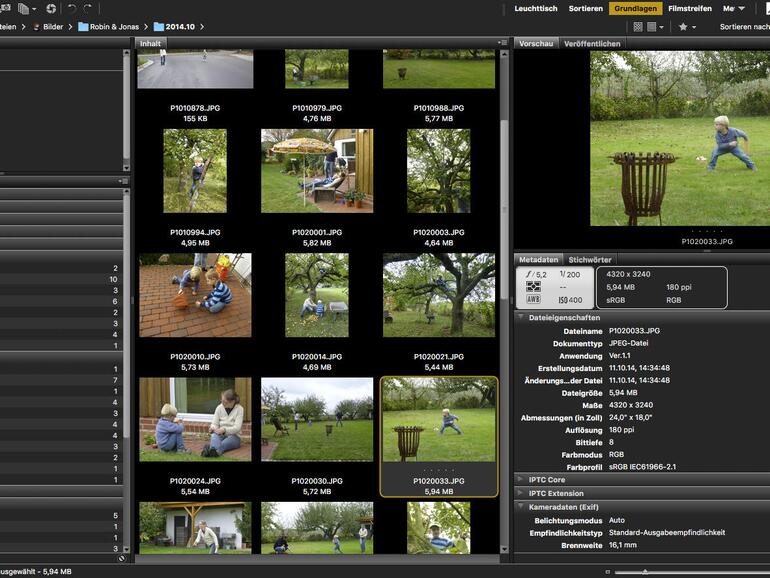Expand the IPTC Extension section
This screenshot has height=578, width=770.
521,493
